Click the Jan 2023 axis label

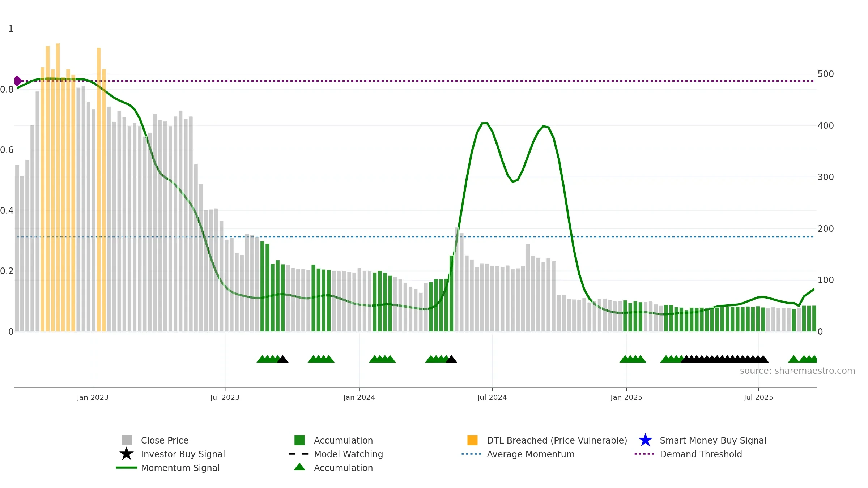[x=93, y=398]
